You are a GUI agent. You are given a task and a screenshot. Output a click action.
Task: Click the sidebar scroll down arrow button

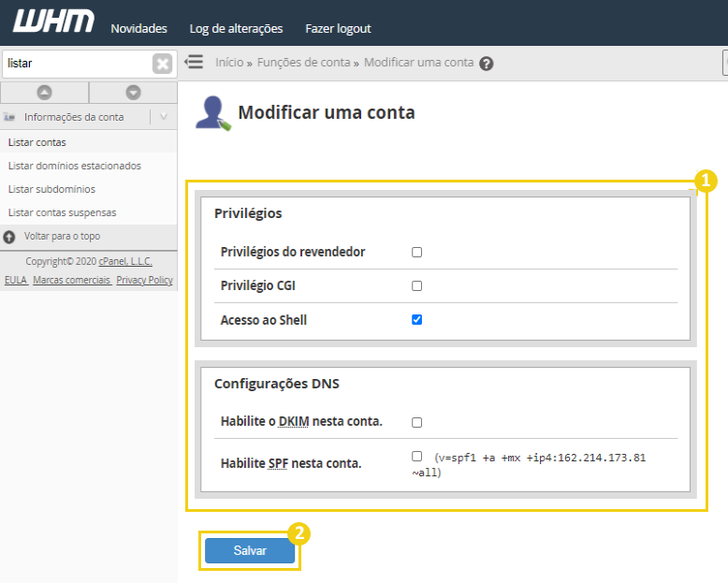(x=133, y=93)
